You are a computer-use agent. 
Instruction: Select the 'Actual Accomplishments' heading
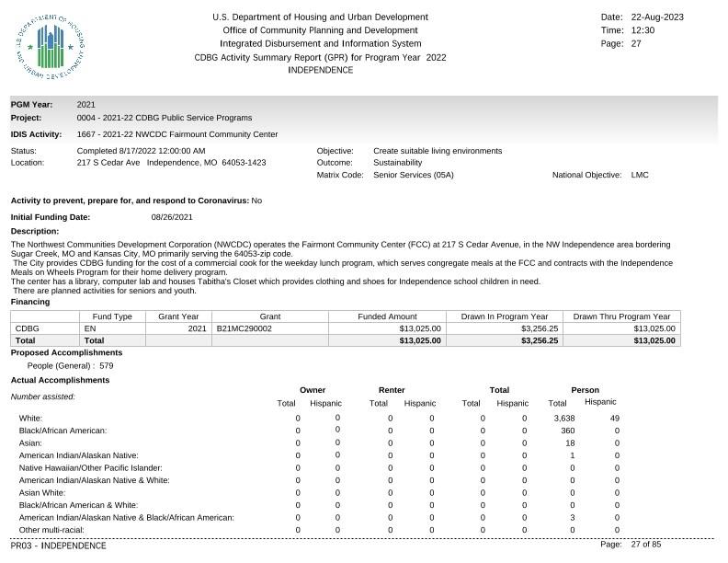pos(60,380)
